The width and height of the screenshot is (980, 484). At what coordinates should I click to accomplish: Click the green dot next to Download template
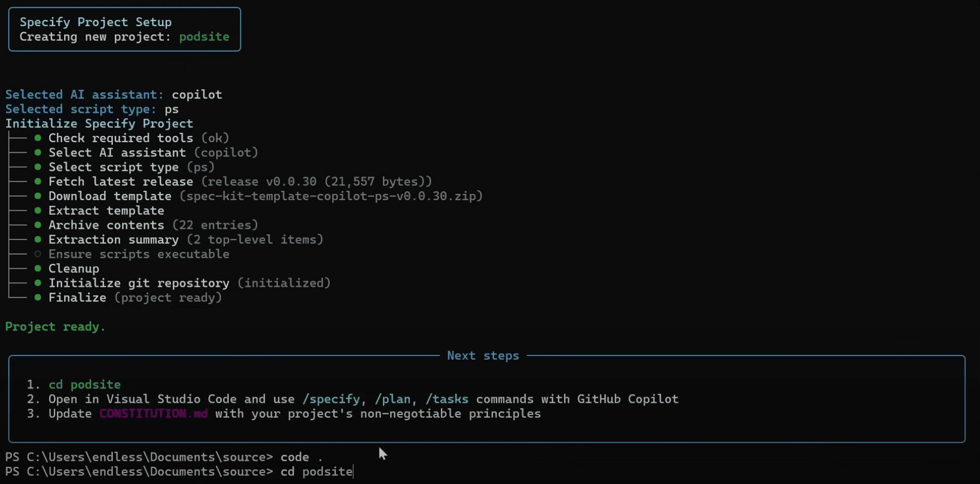tap(38, 196)
